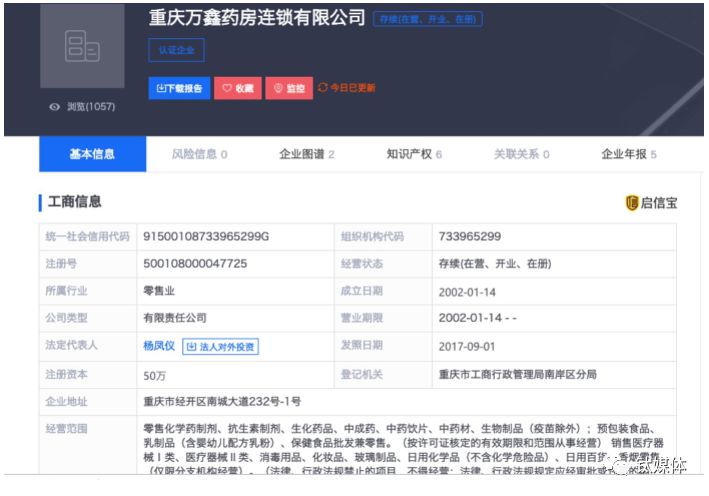This screenshot has height=496, width=709.
Task: Click the 启信宝 shield logo icon
Action: tap(632, 203)
